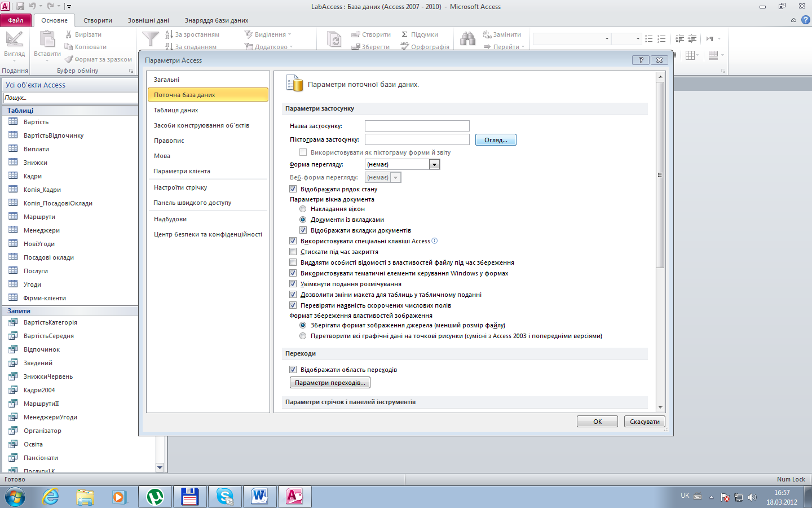Click the Відпочинок query icon in navigation pane

[x=13, y=349]
